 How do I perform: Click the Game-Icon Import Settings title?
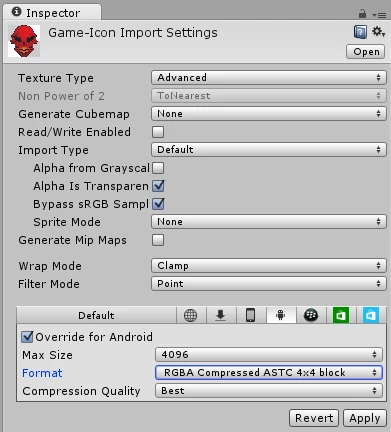tap(133, 33)
